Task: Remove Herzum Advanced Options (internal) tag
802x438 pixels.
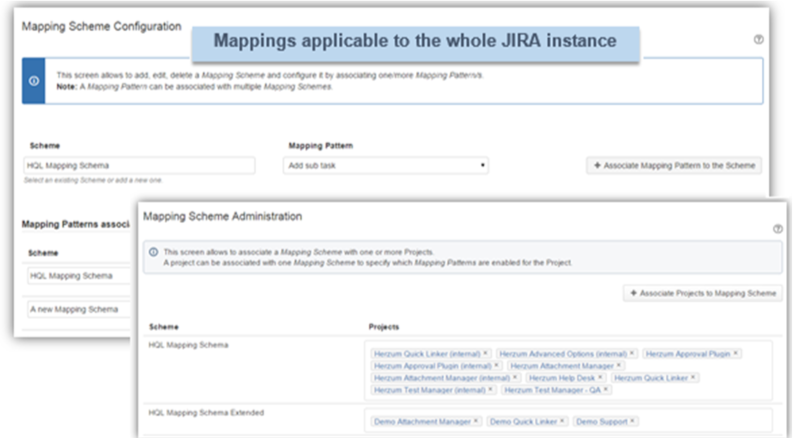Action: 632,353
